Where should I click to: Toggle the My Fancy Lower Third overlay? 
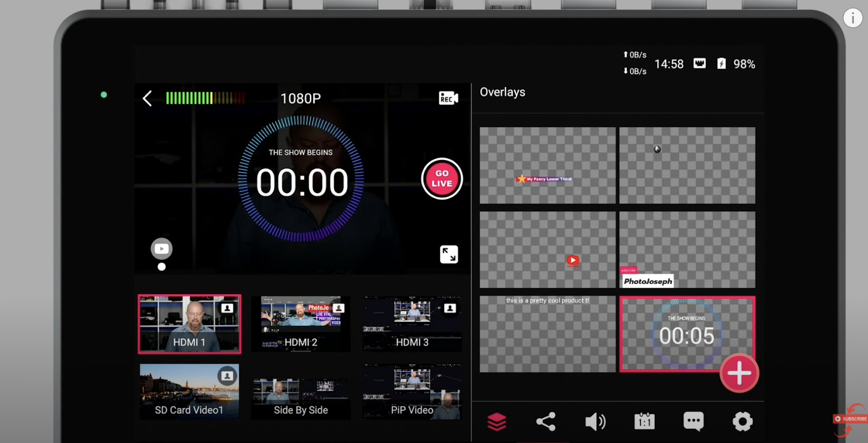point(547,166)
